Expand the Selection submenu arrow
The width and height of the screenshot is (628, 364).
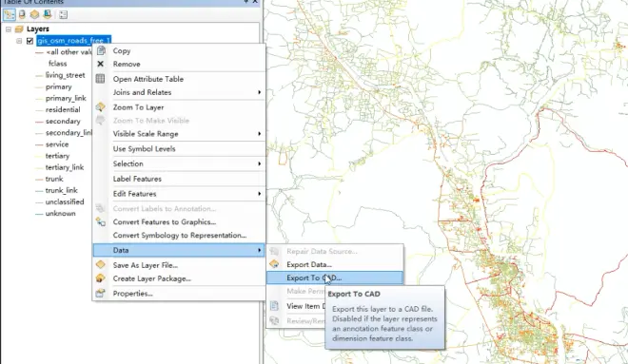[259, 163]
